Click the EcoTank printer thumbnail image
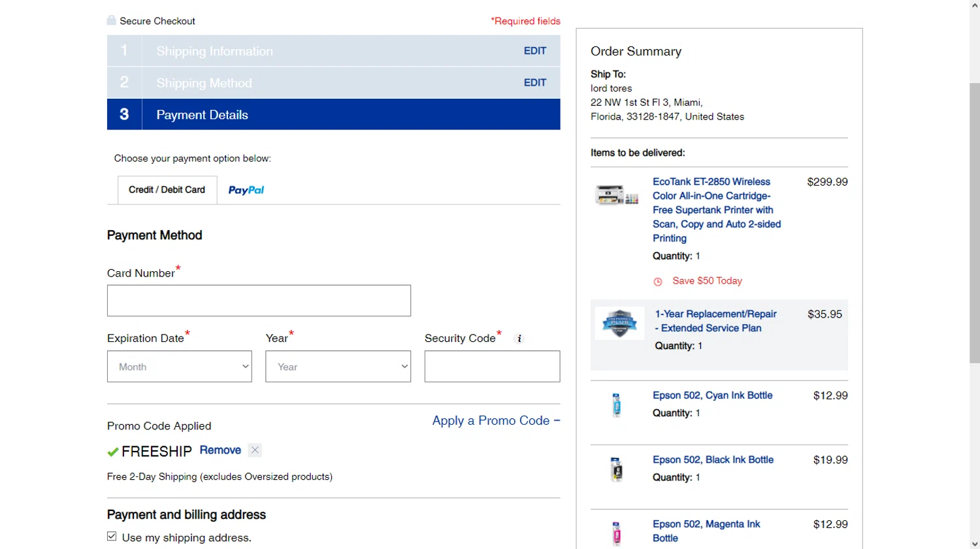Viewport: 980px width, 549px height. (617, 195)
